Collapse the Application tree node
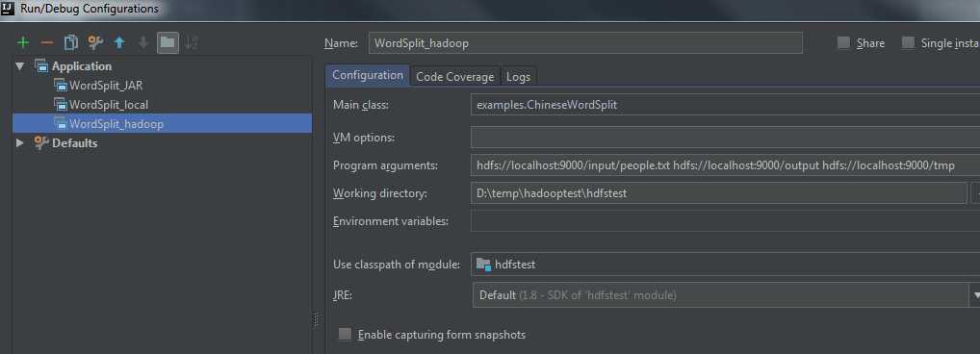Image resolution: width=980 pixels, height=354 pixels. [x=20, y=65]
